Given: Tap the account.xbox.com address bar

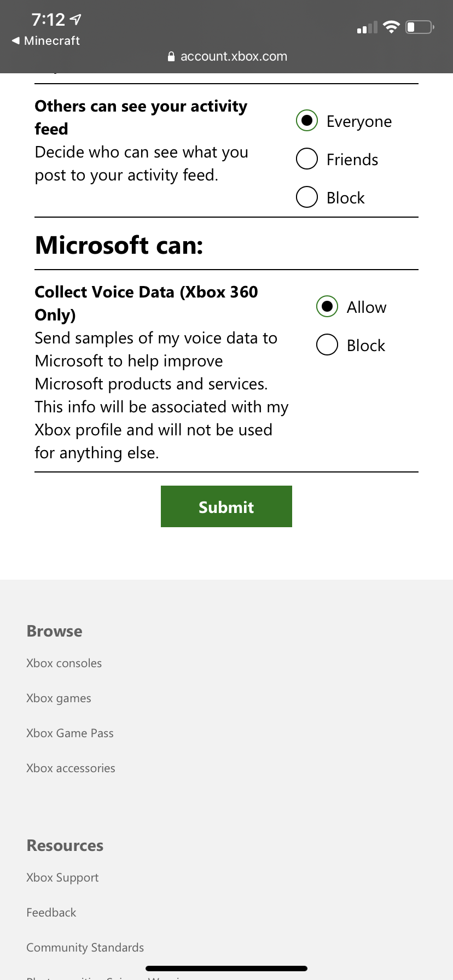Looking at the screenshot, I should [234, 56].
